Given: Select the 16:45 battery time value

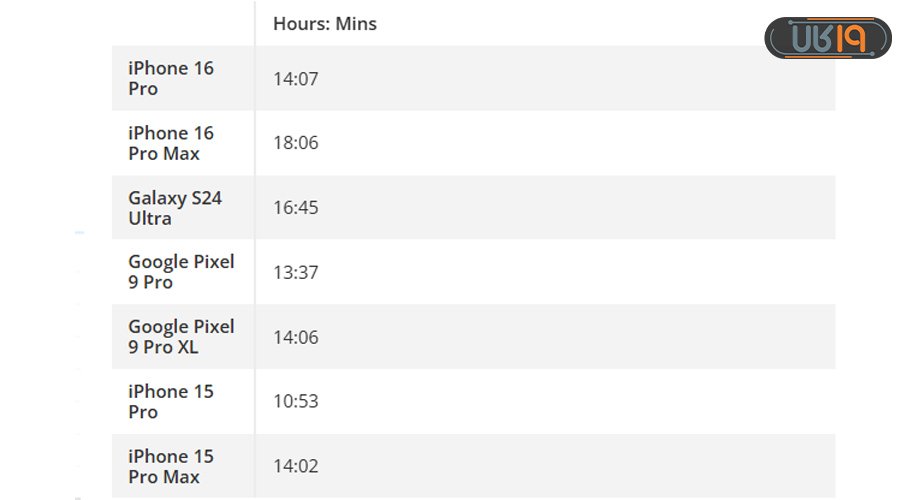Looking at the screenshot, I should (296, 207).
